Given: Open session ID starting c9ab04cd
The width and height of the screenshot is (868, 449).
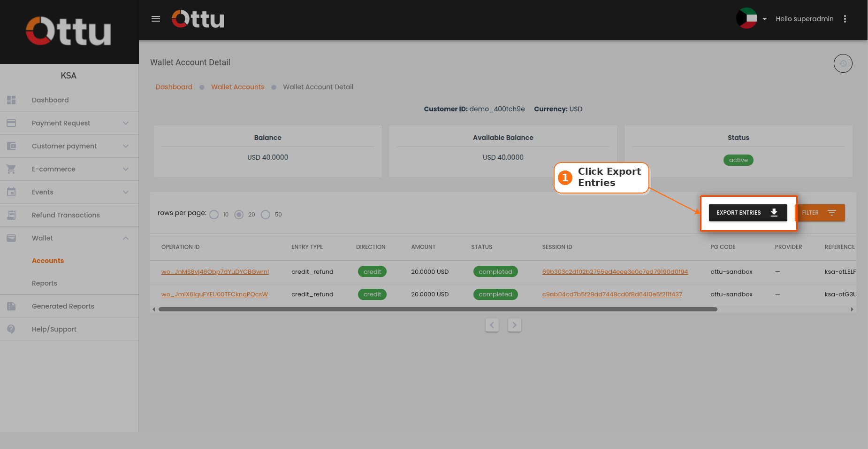Looking at the screenshot, I should tap(612, 294).
